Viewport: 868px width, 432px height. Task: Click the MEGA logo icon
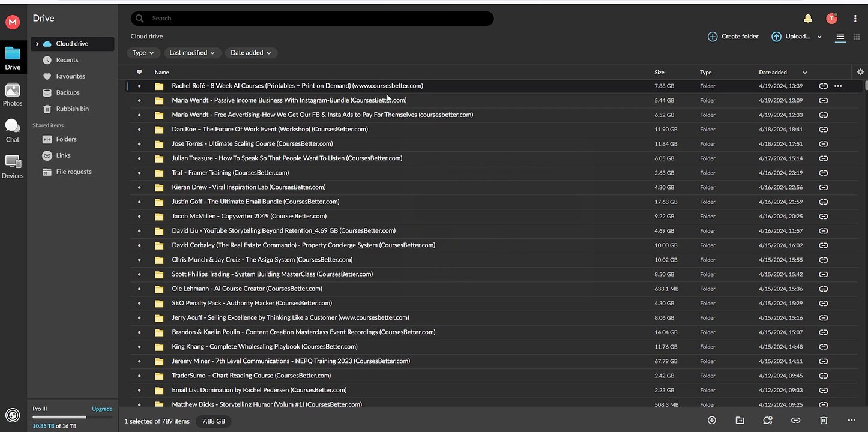[x=13, y=22]
